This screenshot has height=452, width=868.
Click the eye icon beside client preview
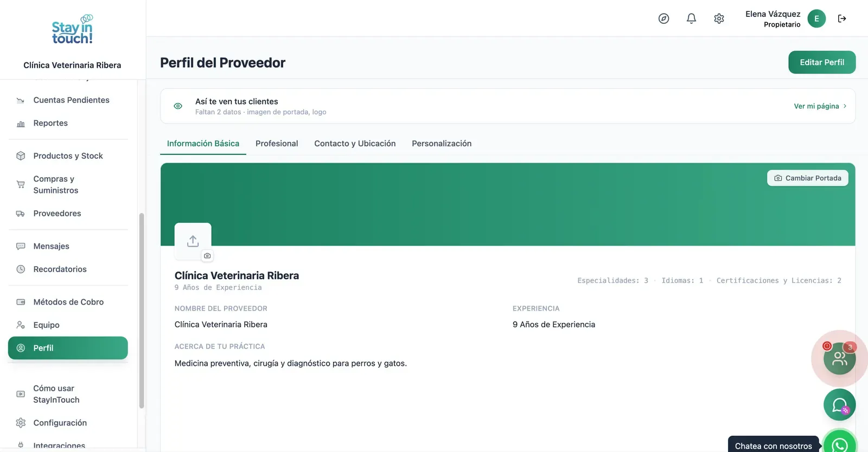(178, 106)
